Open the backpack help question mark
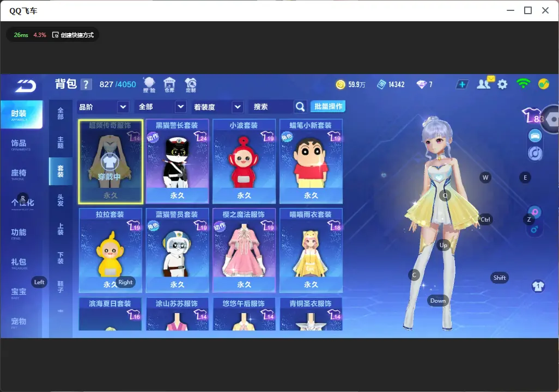The height and width of the screenshot is (392, 559). pos(86,84)
